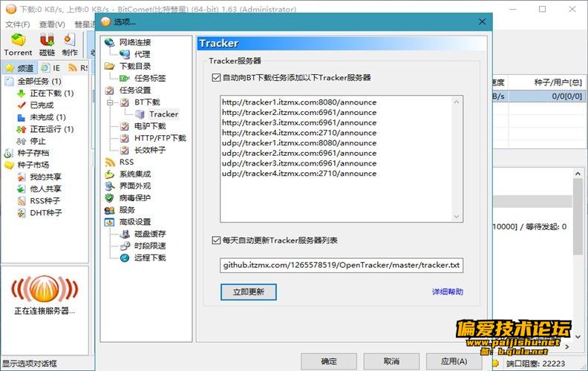Open 种子存档 in sidebar
The image size is (588, 371).
pyautogui.click(x=33, y=153)
